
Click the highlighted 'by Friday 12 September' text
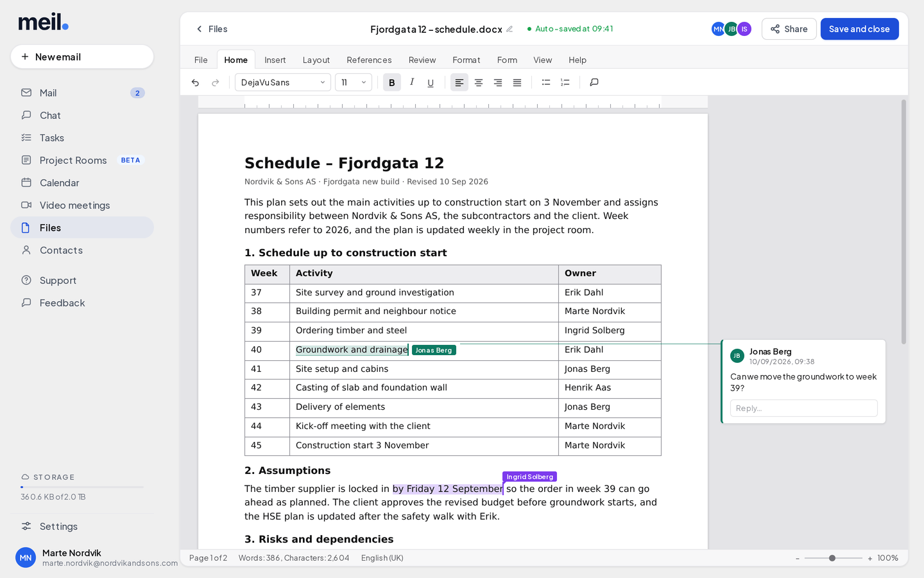[x=448, y=489]
